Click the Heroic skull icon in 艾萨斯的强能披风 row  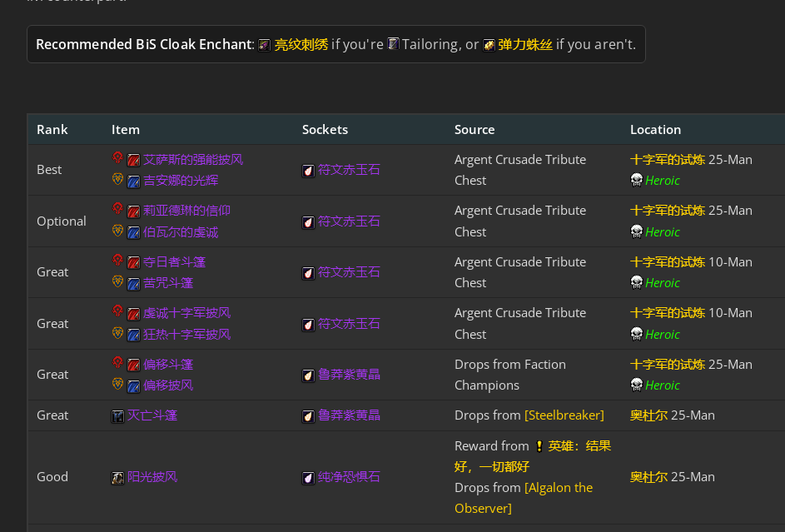click(x=636, y=180)
